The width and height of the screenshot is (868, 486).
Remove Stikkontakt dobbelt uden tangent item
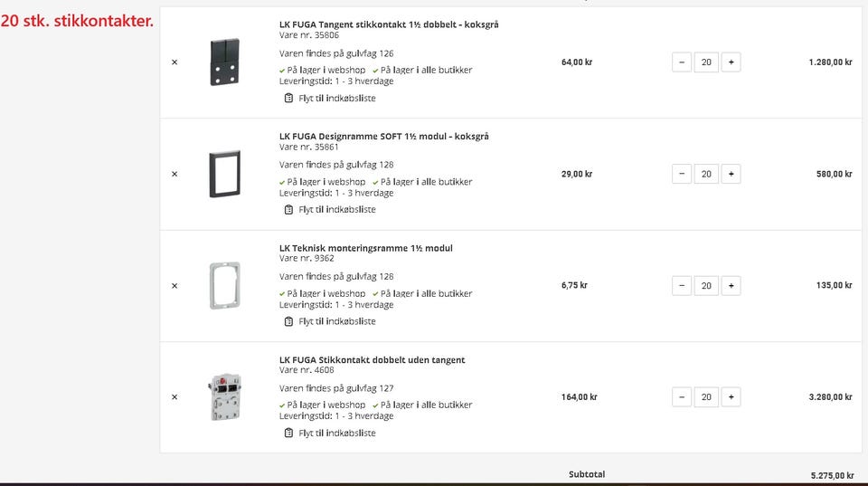click(x=175, y=397)
